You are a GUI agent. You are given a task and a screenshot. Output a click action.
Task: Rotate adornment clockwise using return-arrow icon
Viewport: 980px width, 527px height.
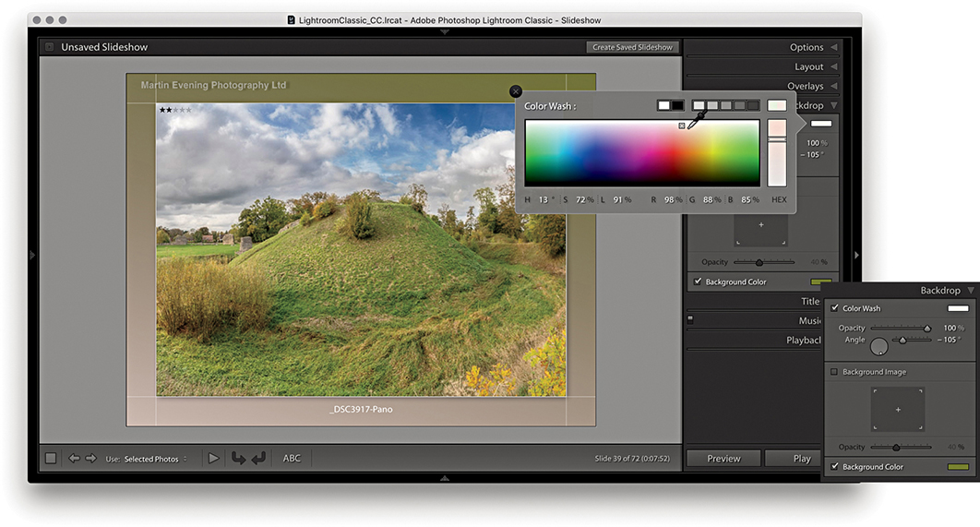tap(258, 459)
